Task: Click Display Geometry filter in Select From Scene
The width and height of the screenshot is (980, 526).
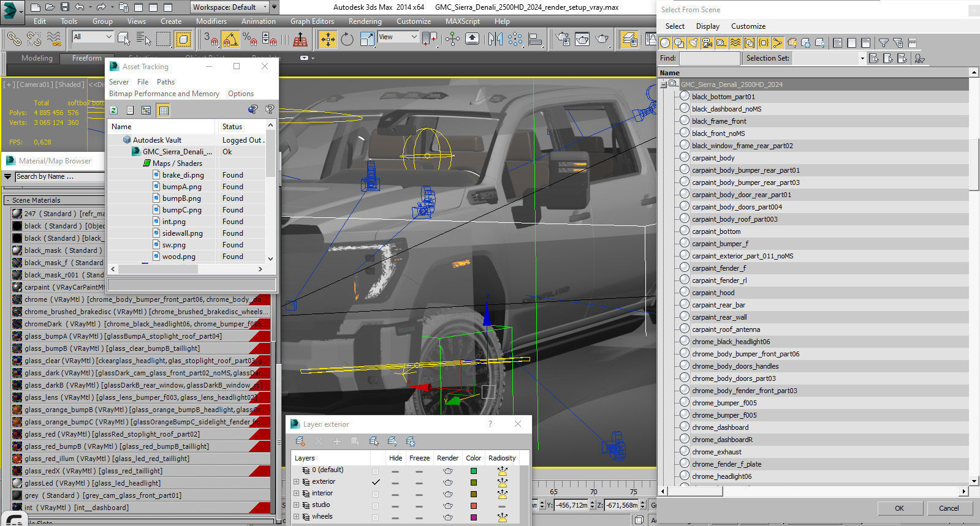Action: (x=665, y=43)
